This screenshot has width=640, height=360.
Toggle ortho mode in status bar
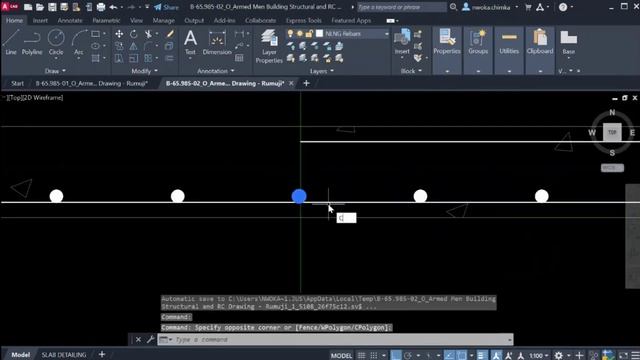pyautogui.click(x=396, y=356)
